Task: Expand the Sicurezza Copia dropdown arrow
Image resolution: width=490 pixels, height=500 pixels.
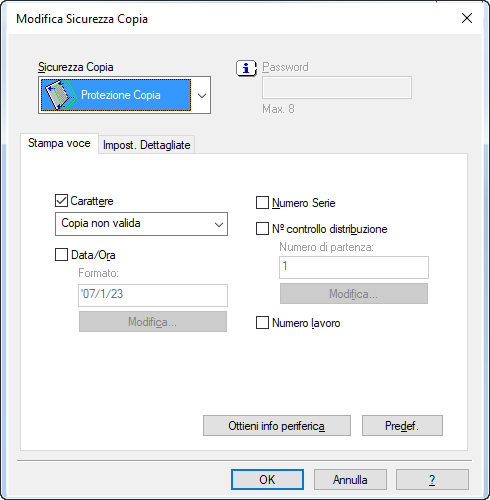Action: click(201, 95)
